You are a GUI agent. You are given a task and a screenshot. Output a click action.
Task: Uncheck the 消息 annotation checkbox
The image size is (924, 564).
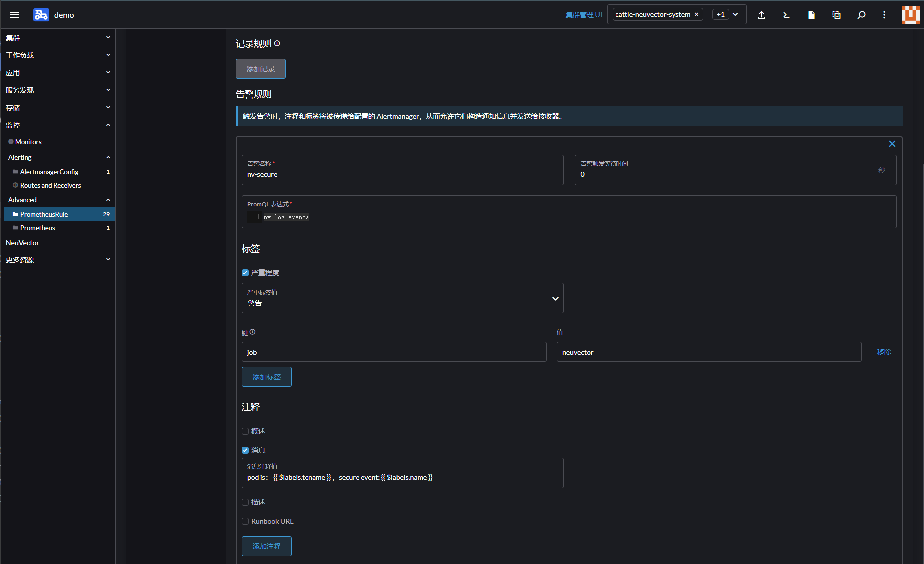[245, 450]
